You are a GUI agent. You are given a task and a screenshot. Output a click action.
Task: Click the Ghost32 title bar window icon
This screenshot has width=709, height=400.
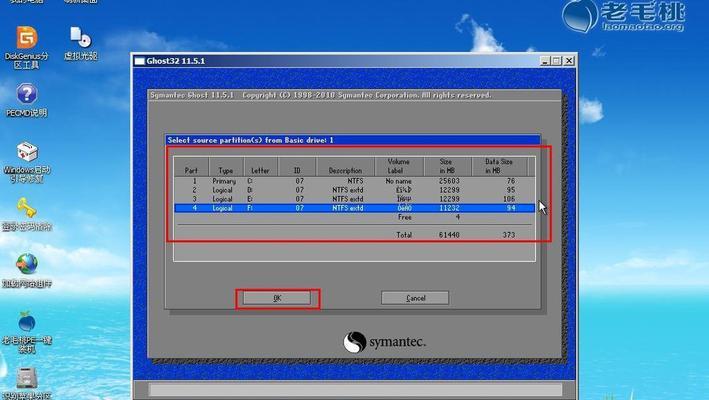point(140,61)
